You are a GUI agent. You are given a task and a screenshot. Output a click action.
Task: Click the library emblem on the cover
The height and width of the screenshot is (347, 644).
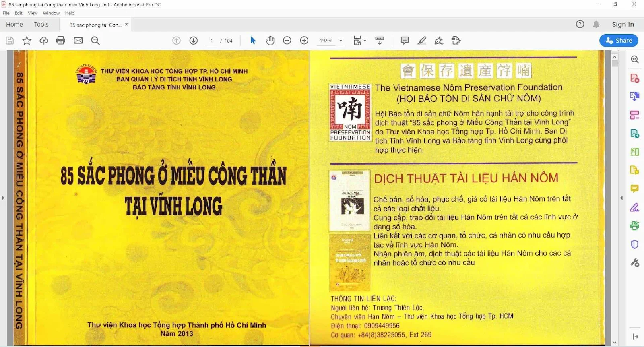86,74
